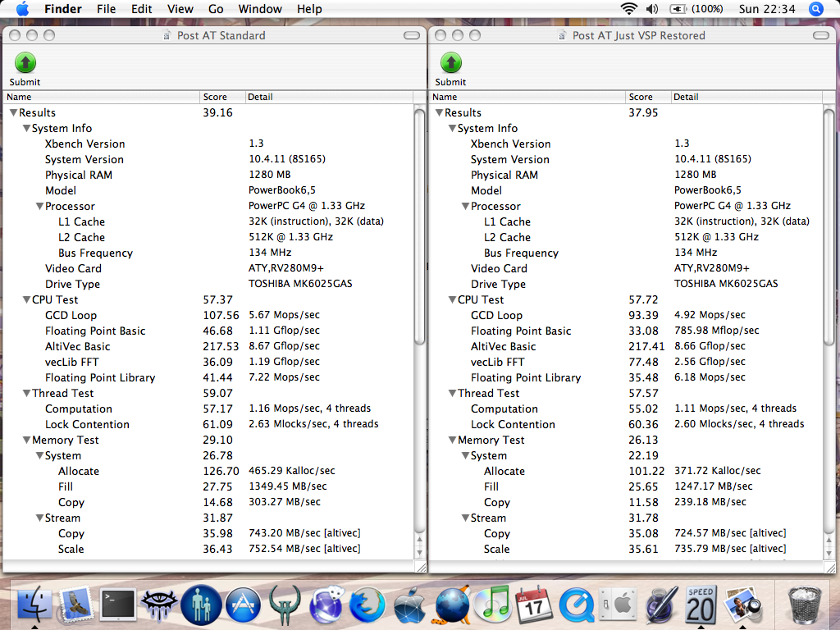Collapse Thread Test in Post AT Standard
This screenshot has width=840, height=630.
pyautogui.click(x=26, y=393)
